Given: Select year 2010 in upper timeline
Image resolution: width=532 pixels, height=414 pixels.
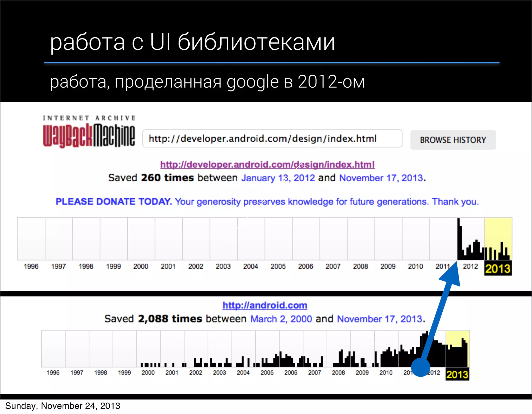Looking at the screenshot, I should click(415, 266).
